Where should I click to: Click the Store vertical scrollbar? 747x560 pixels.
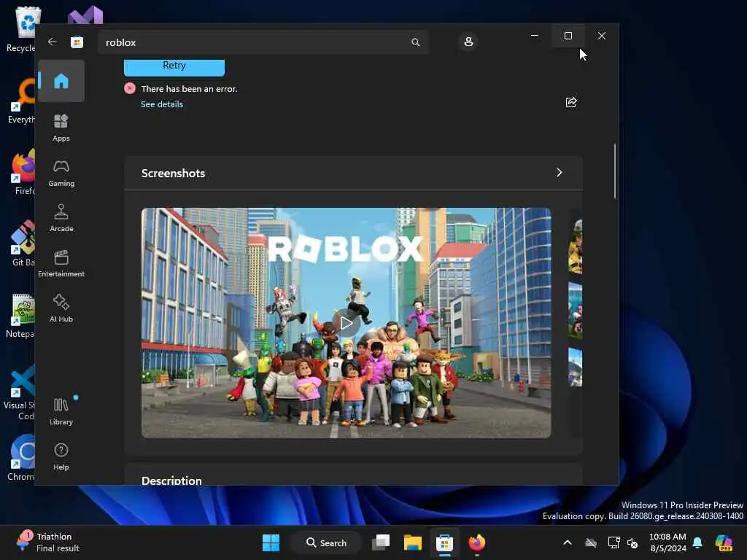tap(615, 171)
